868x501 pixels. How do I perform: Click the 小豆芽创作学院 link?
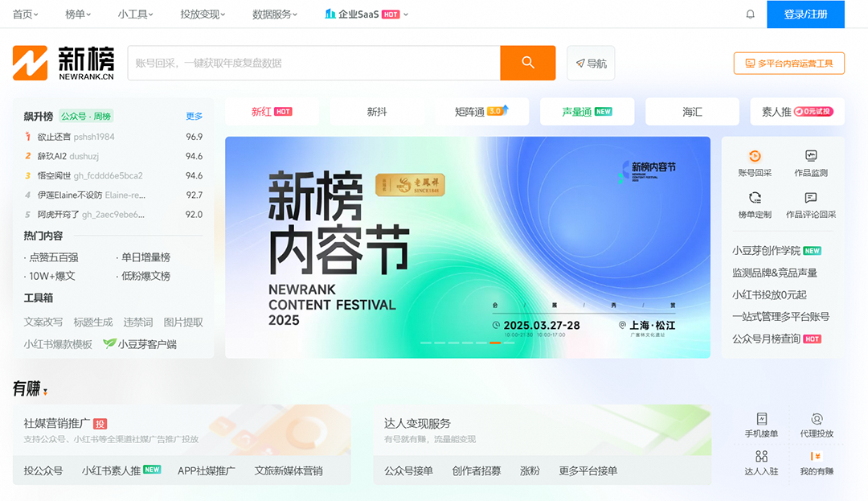(x=766, y=250)
